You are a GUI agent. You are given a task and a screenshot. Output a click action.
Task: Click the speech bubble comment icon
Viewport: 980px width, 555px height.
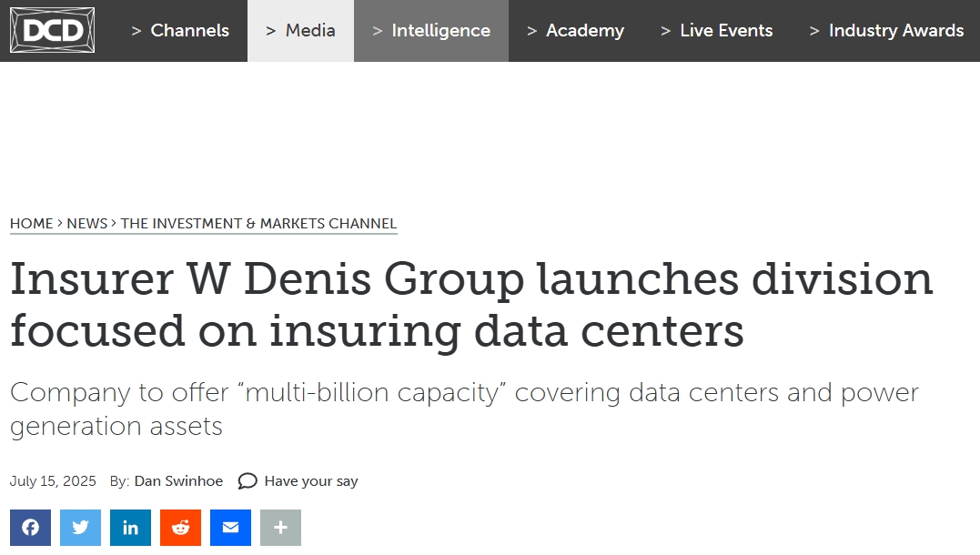coord(248,480)
